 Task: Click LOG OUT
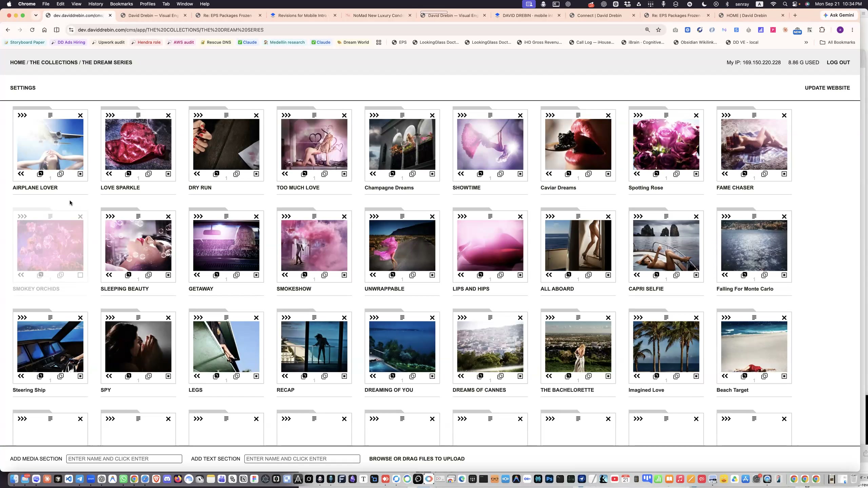[838, 62]
